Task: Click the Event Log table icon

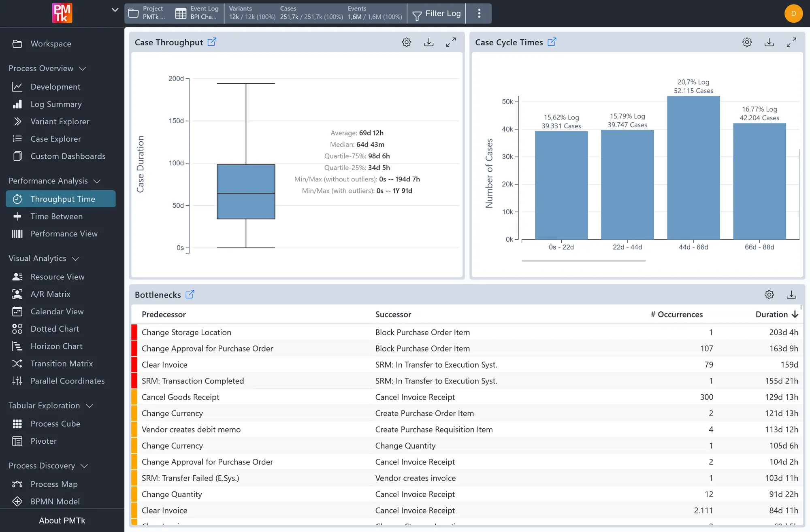Action: [x=181, y=13]
